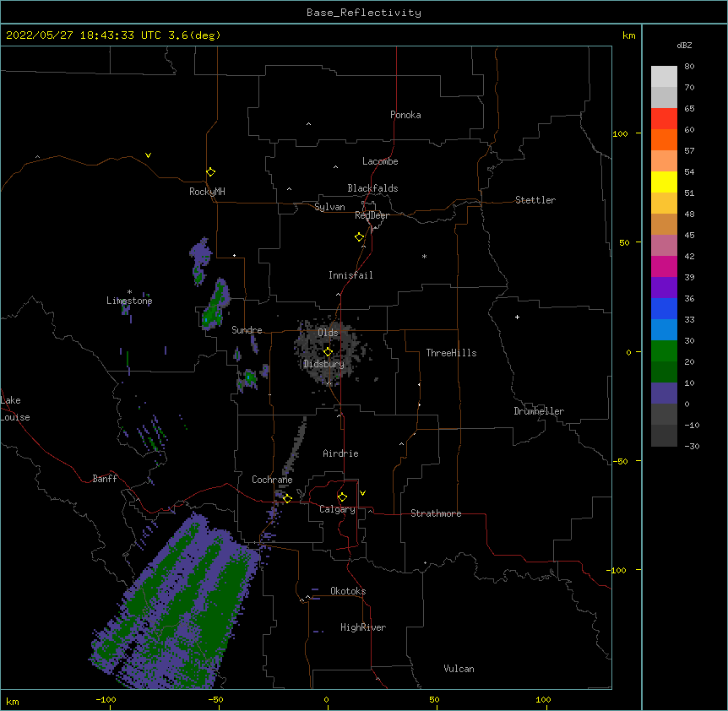Click the Drumheller label
This screenshot has width=728, height=711.
pos(539,411)
